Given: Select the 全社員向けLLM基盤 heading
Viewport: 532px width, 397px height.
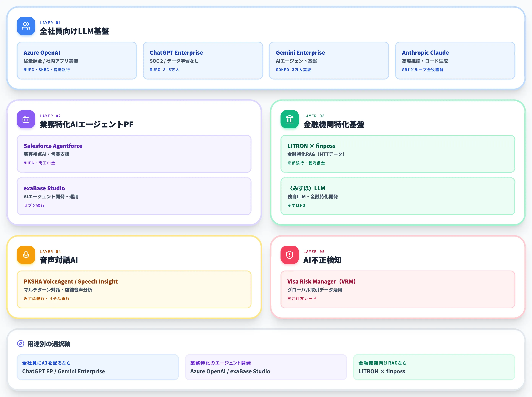Looking at the screenshot, I should click(74, 31).
